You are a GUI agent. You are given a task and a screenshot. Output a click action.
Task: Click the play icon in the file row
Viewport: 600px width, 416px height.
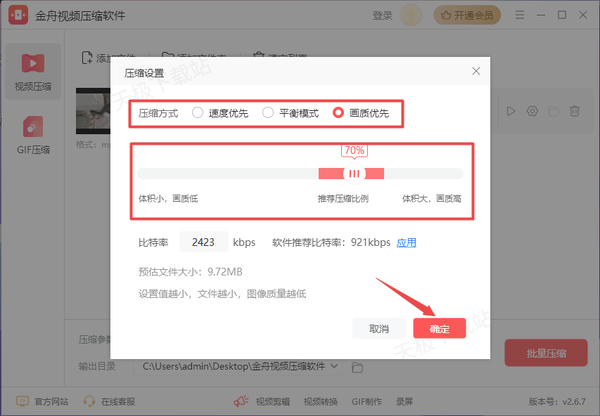(511, 111)
